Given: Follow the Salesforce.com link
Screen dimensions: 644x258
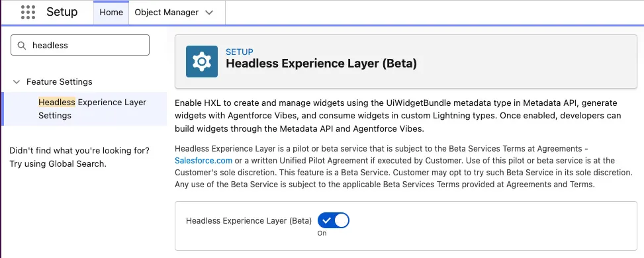Looking at the screenshot, I should (203, 160).
